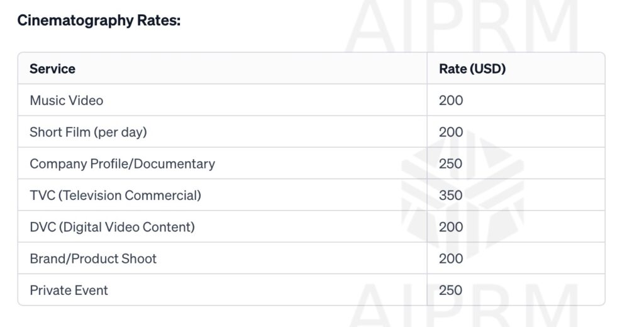Click the TVC rate 350

(x=451, y=195)
